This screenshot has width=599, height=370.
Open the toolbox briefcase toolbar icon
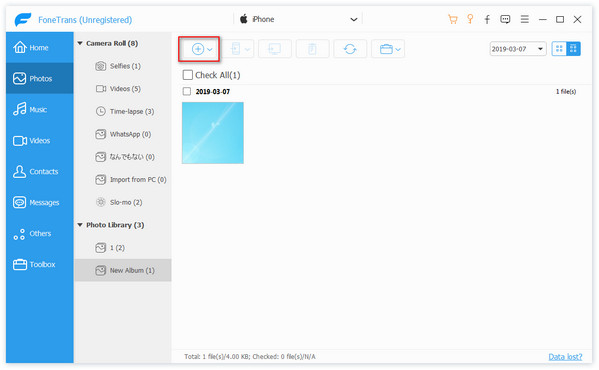coord(388,49)
